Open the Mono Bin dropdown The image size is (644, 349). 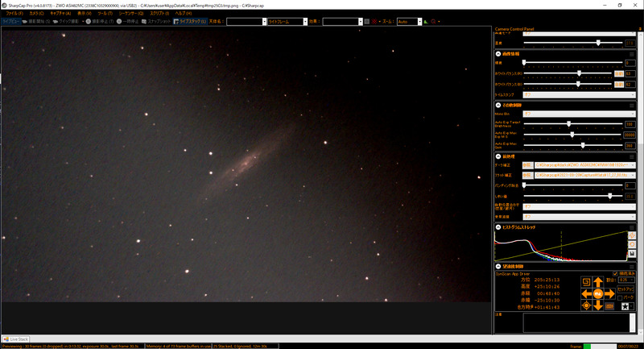(x=579, y=114)
